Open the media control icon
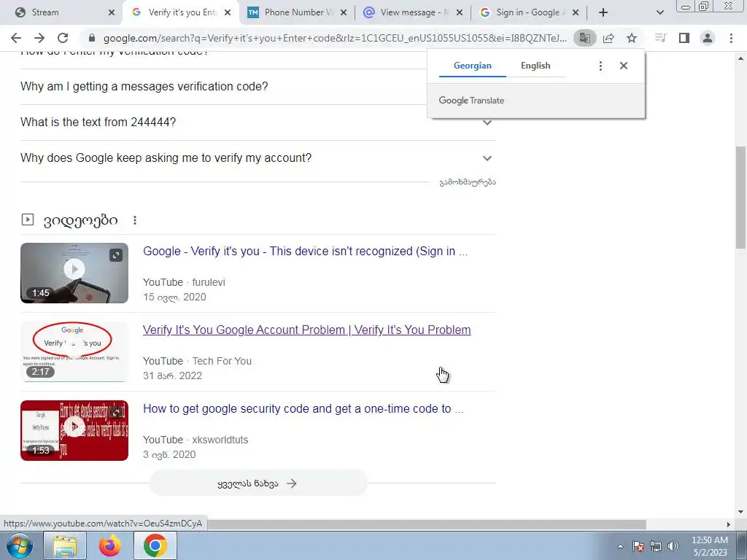The image size is (747, 560). coord(660,38)
